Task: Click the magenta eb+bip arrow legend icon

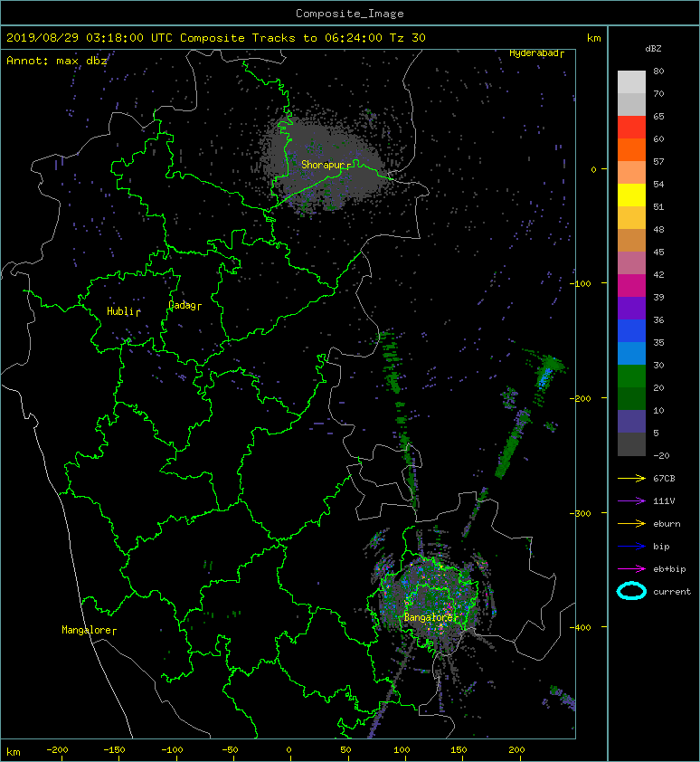Action: [x=631, y=569]
